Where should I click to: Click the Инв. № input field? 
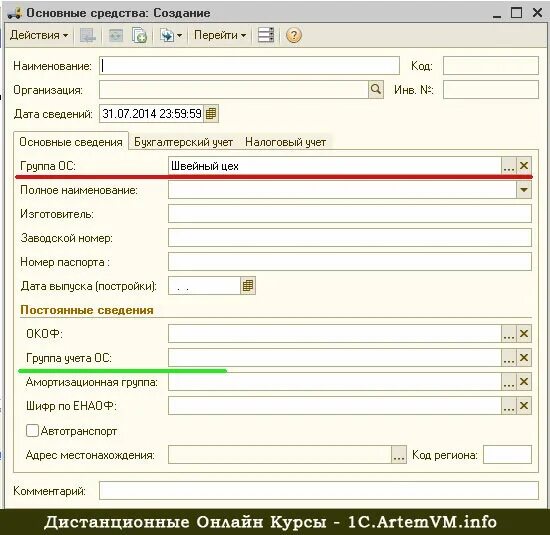(x=491, y=90)
